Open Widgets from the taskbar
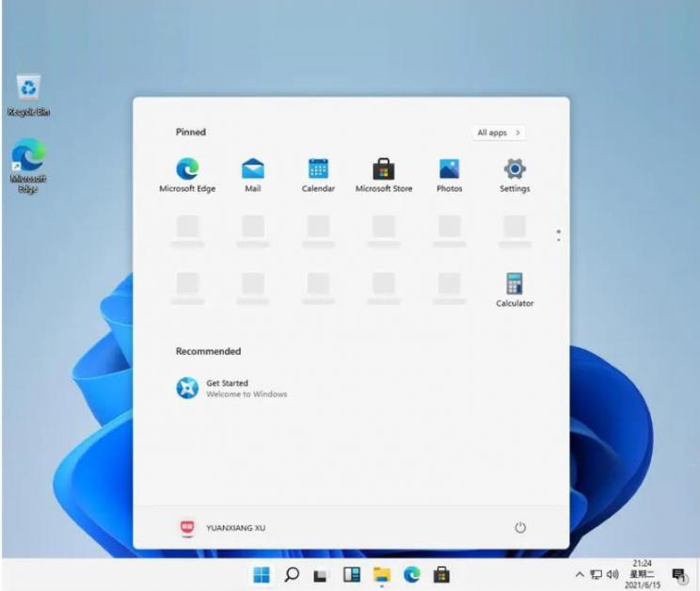 point(351,574)
